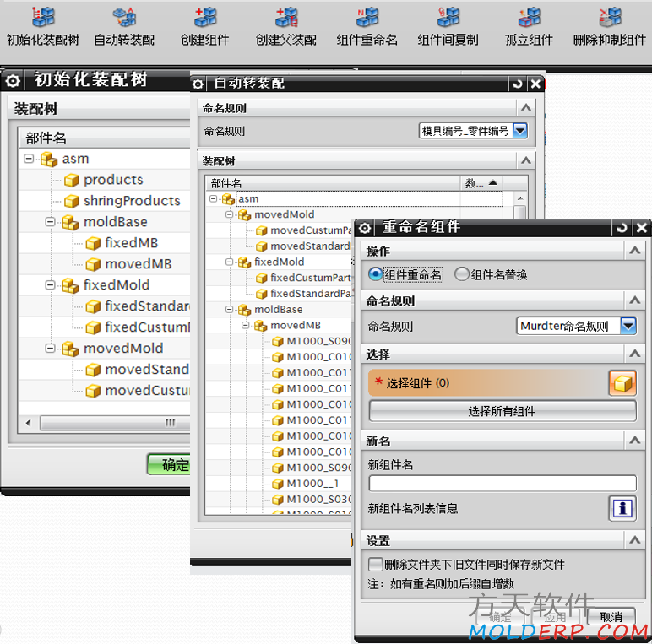Click the 新组件名 text field

point(502,483)
